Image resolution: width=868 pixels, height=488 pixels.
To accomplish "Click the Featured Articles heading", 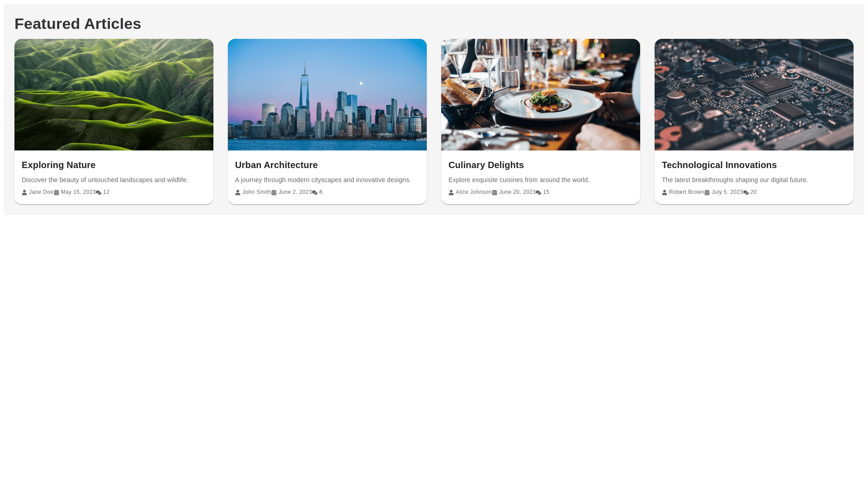I will [78, 23].
